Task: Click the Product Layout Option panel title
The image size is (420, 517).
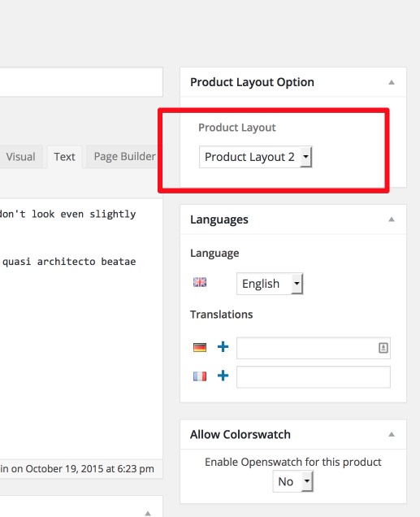Action: point(252,82)
